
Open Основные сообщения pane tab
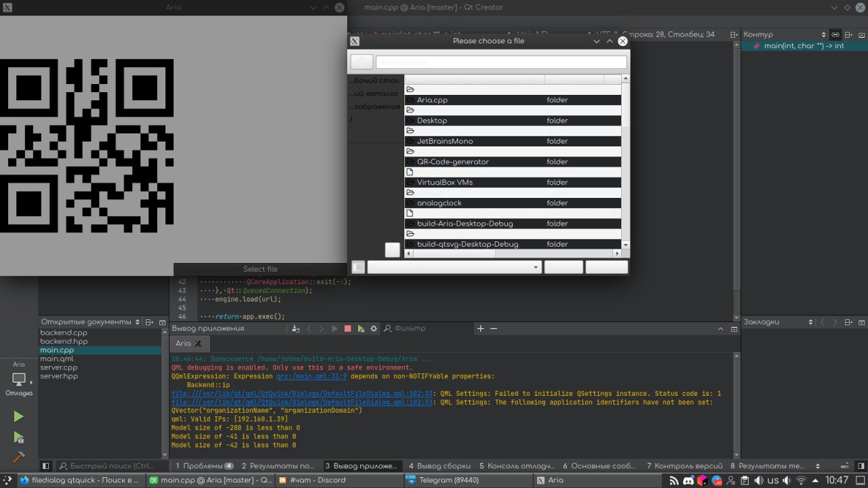click(599, 466)
